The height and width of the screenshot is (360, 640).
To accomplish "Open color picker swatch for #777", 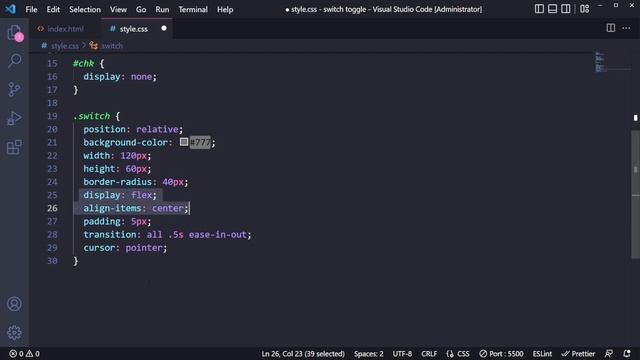I will (184, 142).
